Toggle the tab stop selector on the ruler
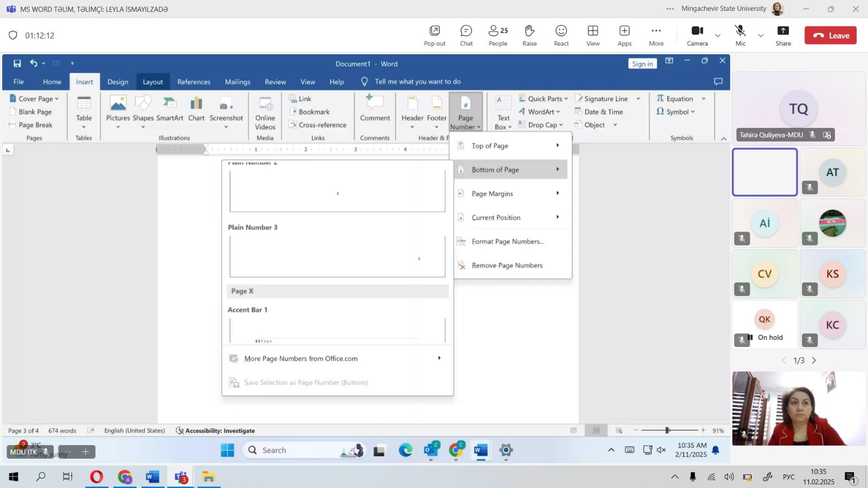868x488 pixels. (8, 150)
